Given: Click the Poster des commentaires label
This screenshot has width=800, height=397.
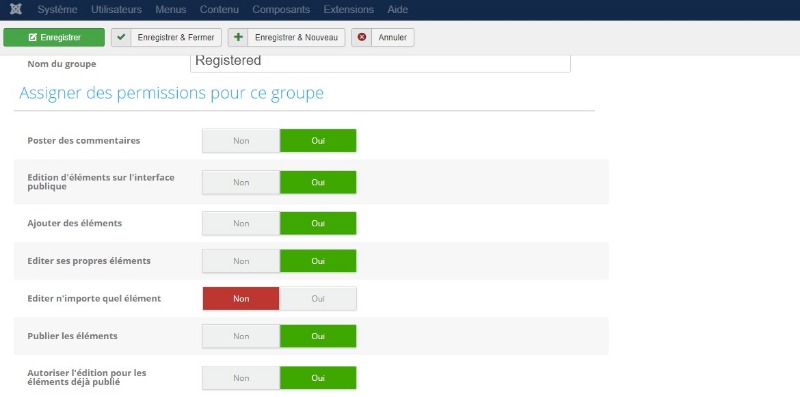Looking at the screenshot, I should pyautogui.click(x=84, y=140).
